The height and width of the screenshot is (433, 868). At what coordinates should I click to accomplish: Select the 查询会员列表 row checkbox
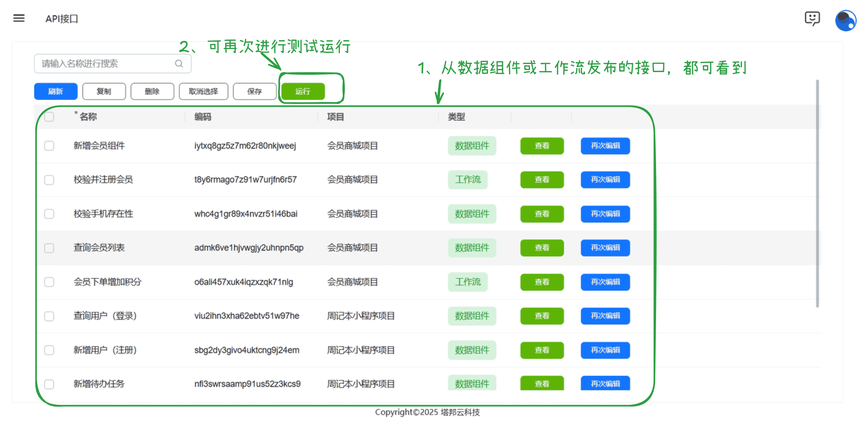[x=49, y=248]
